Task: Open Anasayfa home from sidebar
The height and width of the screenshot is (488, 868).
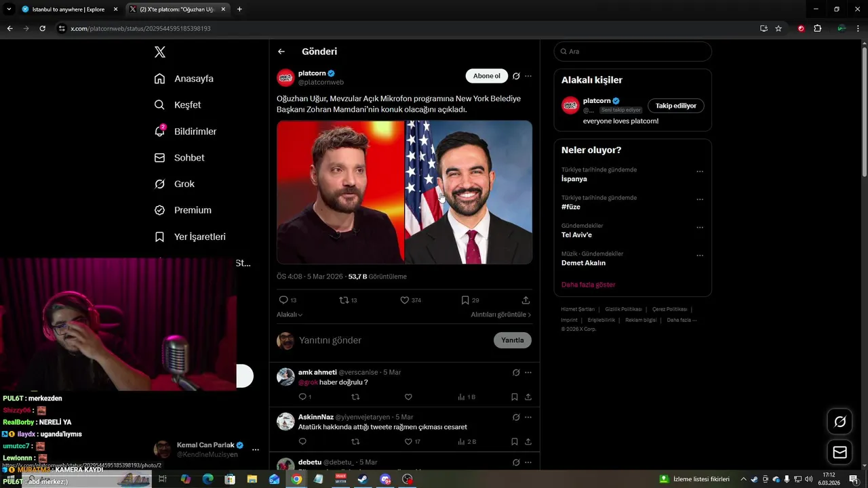Action: [x=184, y=79]
